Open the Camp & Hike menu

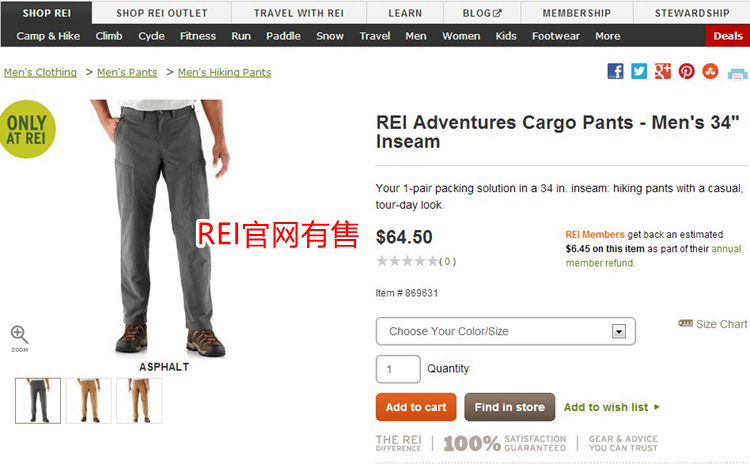click(48, 36)
